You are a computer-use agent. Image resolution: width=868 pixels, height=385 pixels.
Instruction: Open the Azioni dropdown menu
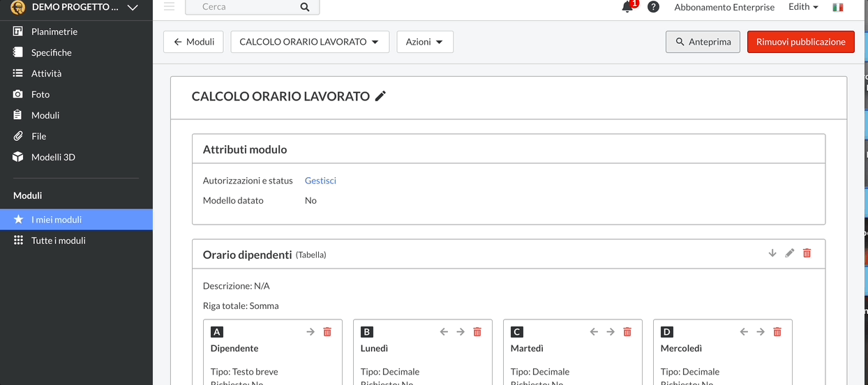click(x=424, y=42)
